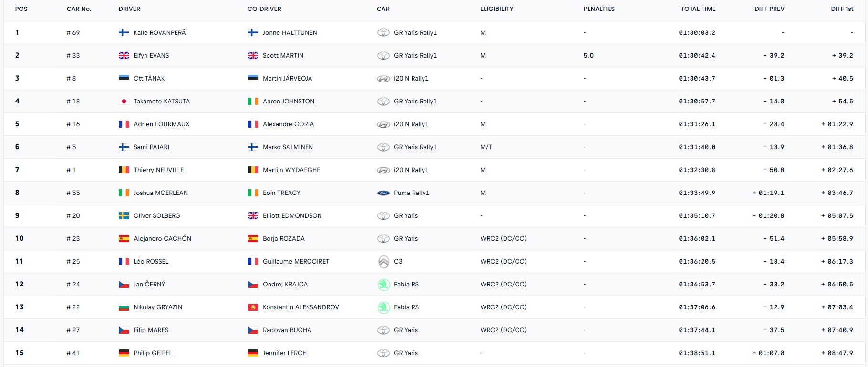Click the Swedish flag beside Oliver Solberg
Image resolution: width=868 pixels, height=367 pixels.
[124, 216]
